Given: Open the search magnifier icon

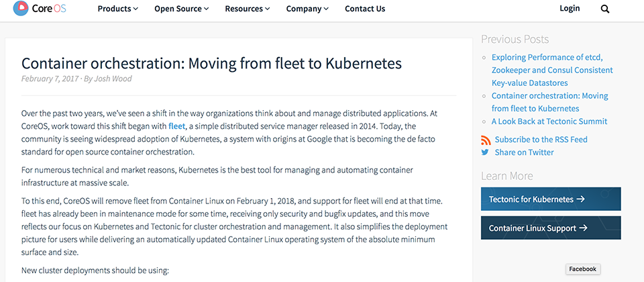Looking at the screenshot, I should click(x=604, y=9).
